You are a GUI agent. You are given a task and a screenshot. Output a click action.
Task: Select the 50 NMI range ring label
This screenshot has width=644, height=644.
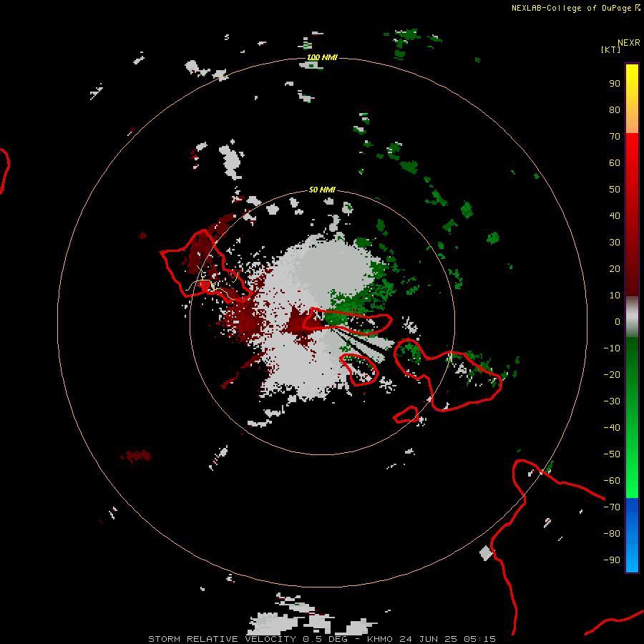[322, 190]
